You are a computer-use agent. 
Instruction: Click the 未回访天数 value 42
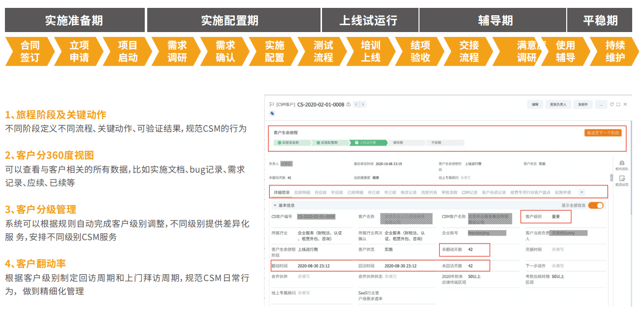470,266
